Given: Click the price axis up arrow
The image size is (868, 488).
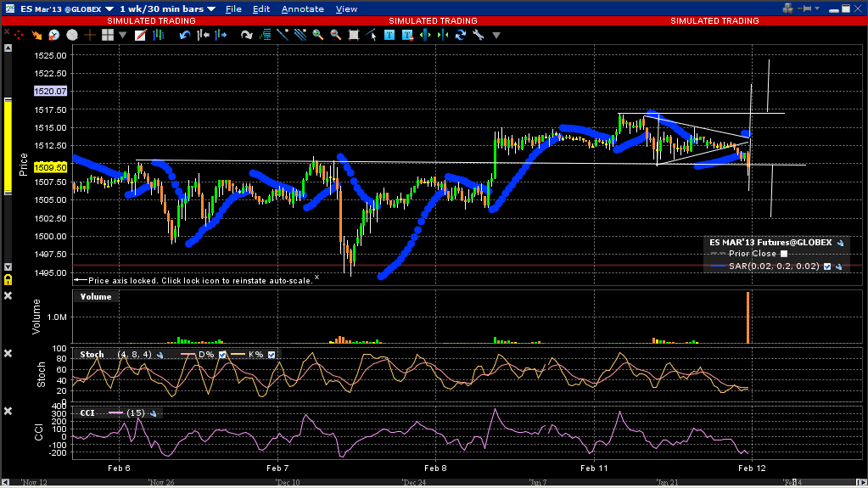Looking at the screenshot, I should point(8,48).
